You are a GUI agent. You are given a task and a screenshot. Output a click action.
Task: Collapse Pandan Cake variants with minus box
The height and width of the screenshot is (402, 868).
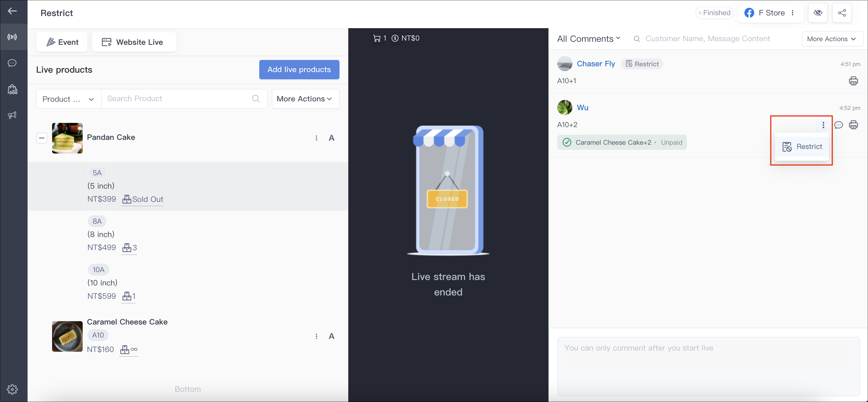(x=42, y=138)
